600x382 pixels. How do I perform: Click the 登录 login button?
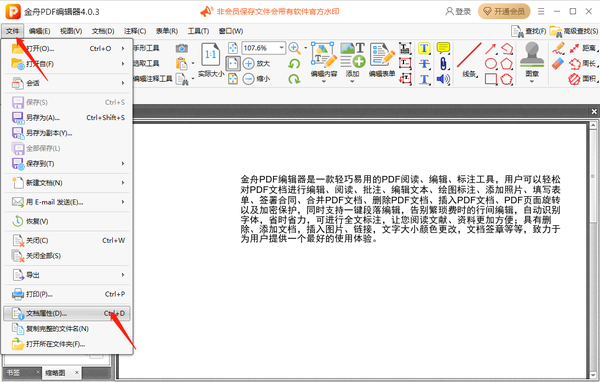pos(458,11)
